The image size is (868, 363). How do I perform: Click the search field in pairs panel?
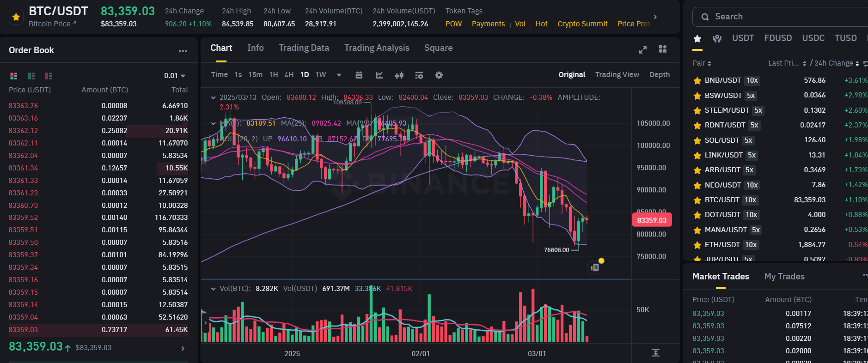point(780,17)
